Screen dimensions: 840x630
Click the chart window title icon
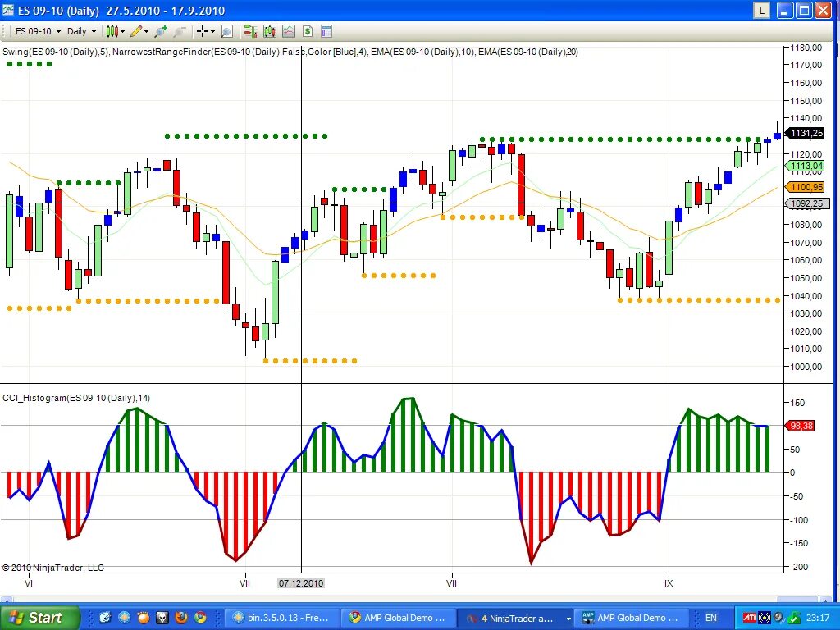coord(8,10)
